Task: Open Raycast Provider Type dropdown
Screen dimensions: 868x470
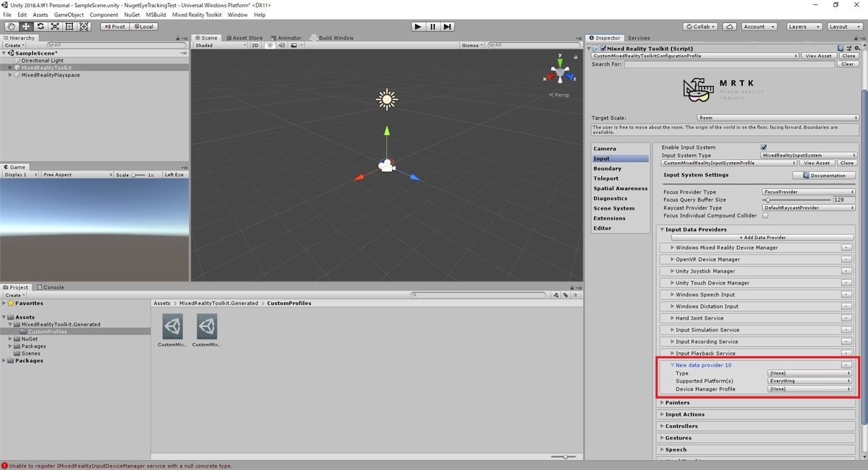Action: (809, 208)
